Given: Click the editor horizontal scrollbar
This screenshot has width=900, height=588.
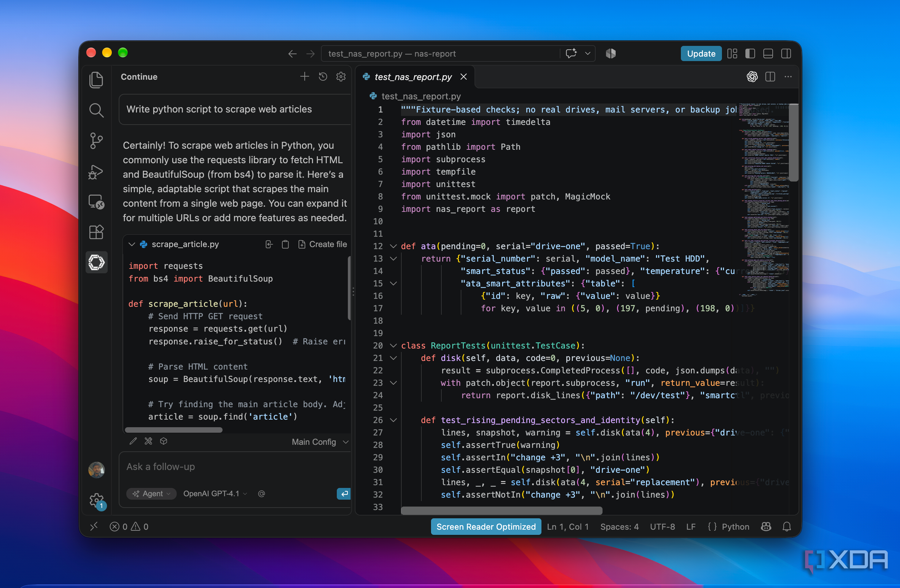Looking at the screenshot, I should [501, 510].
